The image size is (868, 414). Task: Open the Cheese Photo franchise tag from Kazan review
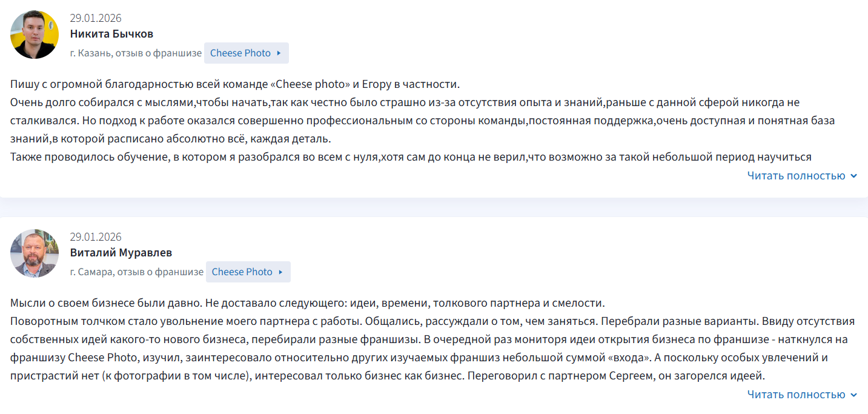[x=240, y=53]
